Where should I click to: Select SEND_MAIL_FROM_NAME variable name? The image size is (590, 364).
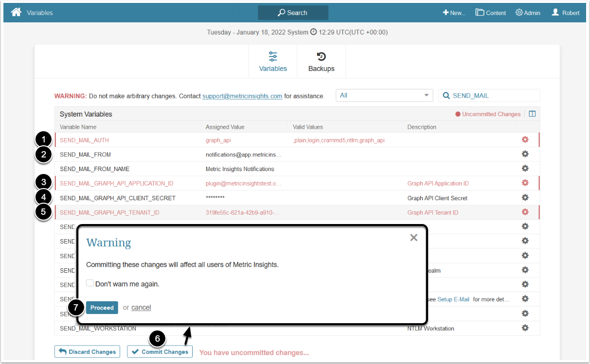click(x=94, y=169)
